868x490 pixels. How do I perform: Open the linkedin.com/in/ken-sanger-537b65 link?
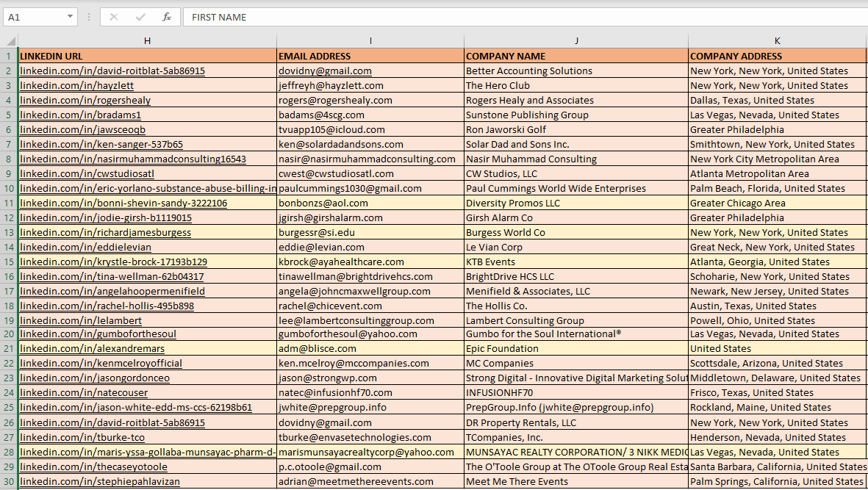coord(101,144)
